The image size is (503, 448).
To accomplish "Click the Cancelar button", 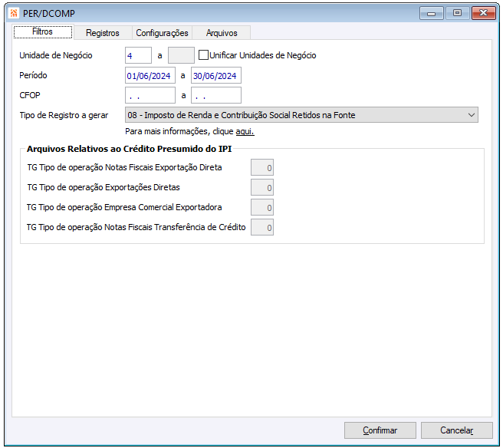I will [x=457, y=430].
